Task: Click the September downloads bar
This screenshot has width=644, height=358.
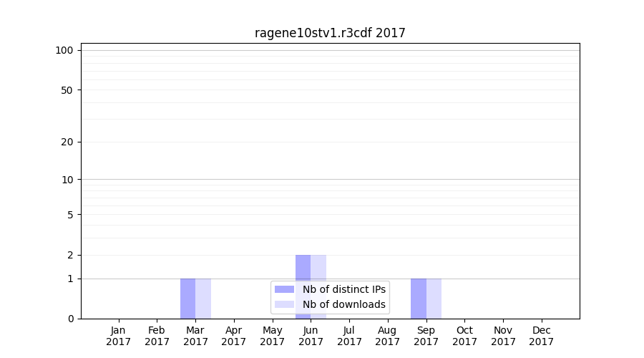Action: click(x=434, y=299)
